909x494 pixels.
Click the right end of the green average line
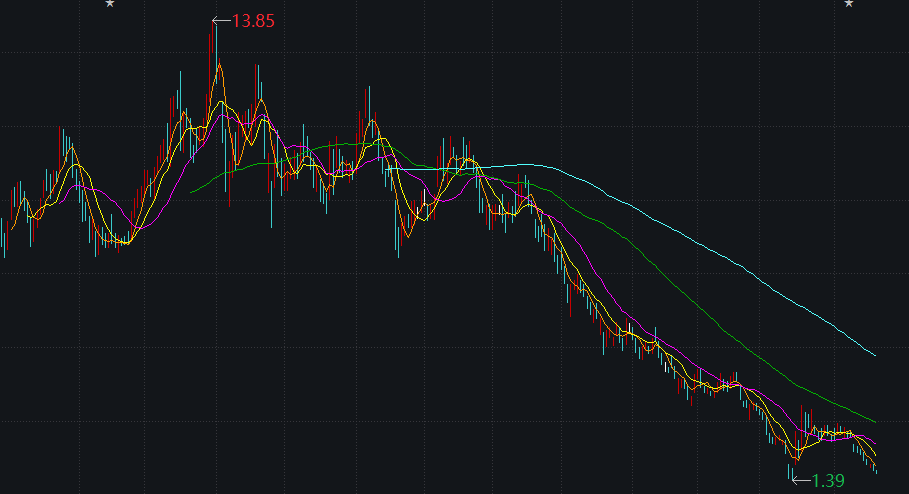click(875, 421)
